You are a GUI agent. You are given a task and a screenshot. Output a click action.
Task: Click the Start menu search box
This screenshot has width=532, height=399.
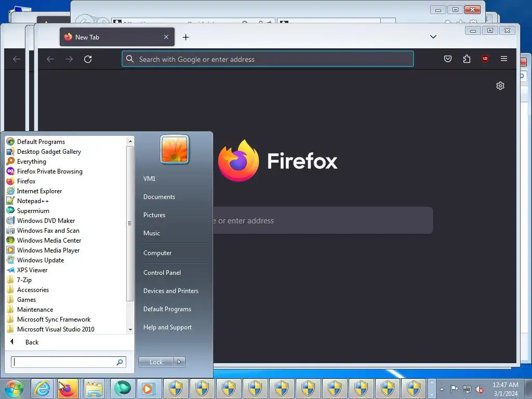click(68, 362)
